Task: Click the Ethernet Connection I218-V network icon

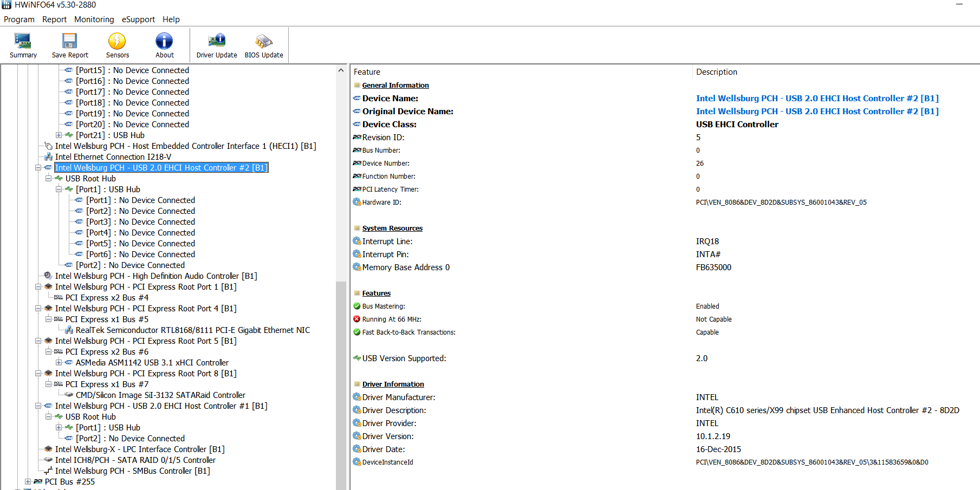Action: click(49, 157)
